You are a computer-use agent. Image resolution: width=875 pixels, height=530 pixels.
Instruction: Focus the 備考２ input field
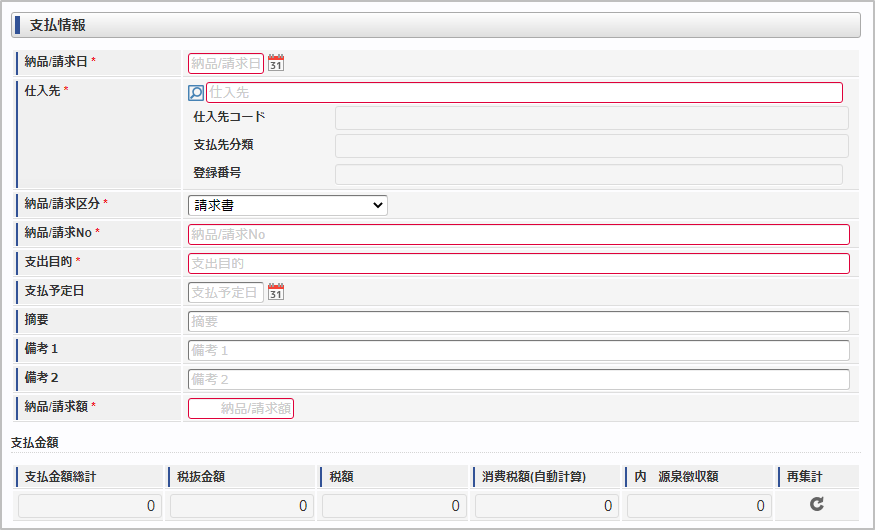coord(518,379)
